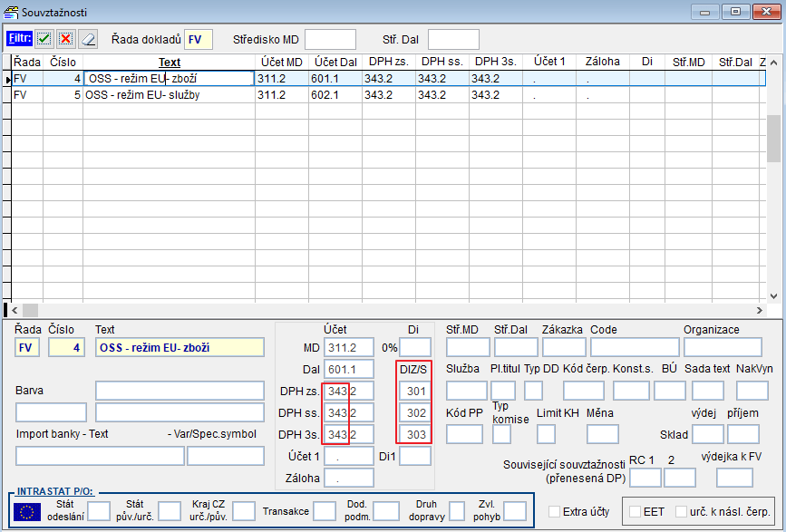Focus the Var/Spec.symbol field

[x=226, y=456]
